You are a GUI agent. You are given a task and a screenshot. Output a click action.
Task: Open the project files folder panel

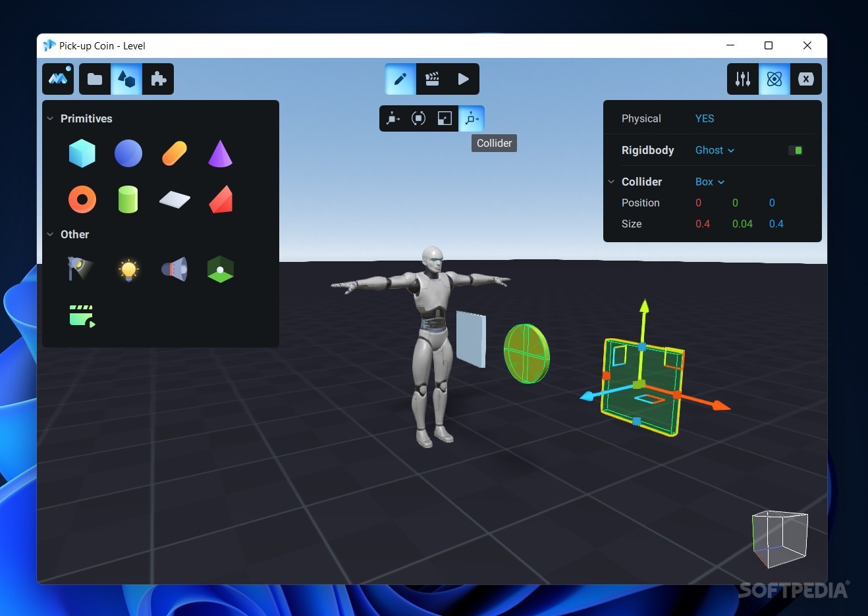95,79
